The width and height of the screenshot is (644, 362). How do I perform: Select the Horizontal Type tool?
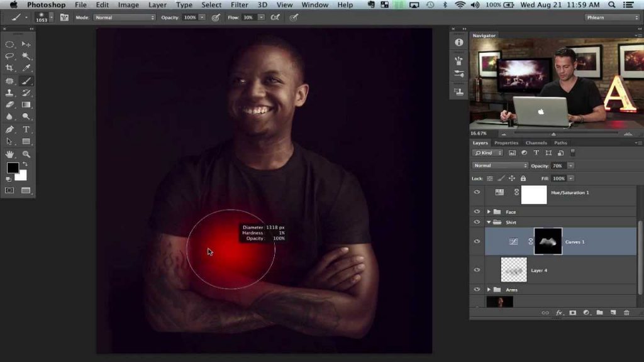[x=26, y=129]
